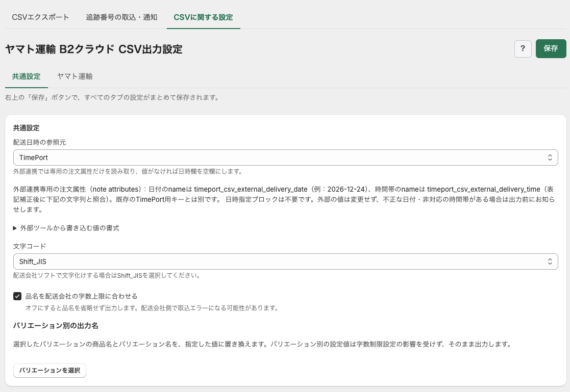Click the バリエーションを選択 button
This screenshot has width=570, height=392.
click(x=49, y=370)
